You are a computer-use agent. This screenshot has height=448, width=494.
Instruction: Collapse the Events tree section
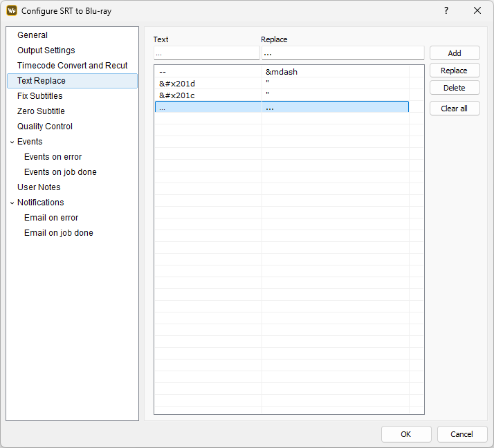tap(12, 142)
